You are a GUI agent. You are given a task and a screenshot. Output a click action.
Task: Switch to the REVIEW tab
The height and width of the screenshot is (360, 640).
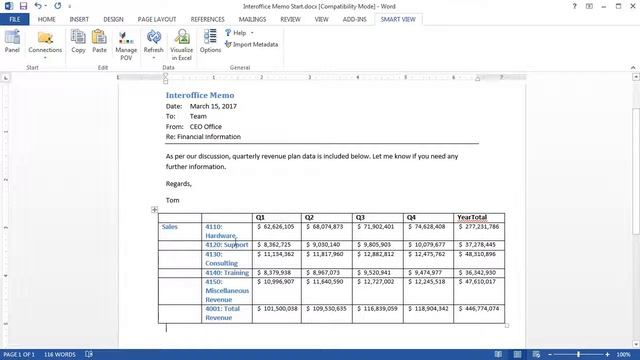click(290, 19)
